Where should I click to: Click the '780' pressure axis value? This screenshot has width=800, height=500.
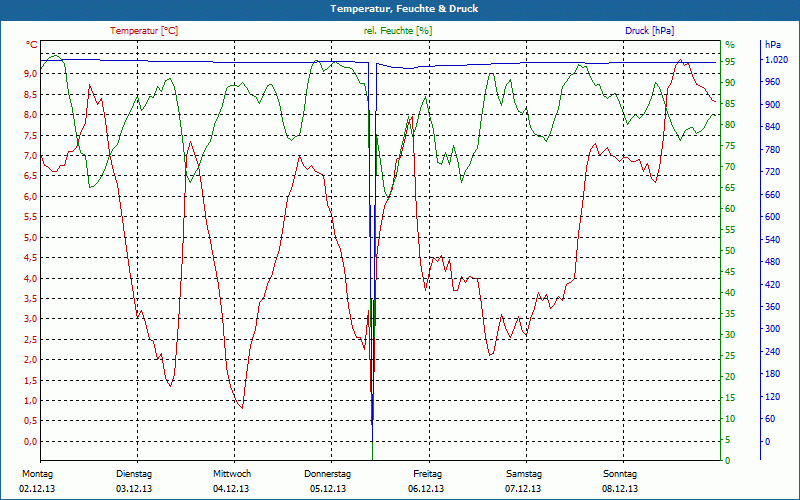click(773, 149)
